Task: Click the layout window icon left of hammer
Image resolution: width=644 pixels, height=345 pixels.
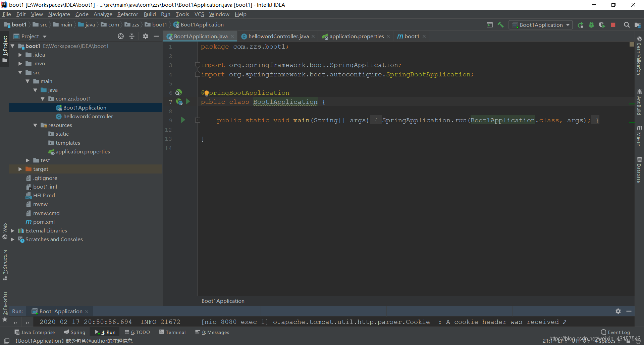Action: 490,25
